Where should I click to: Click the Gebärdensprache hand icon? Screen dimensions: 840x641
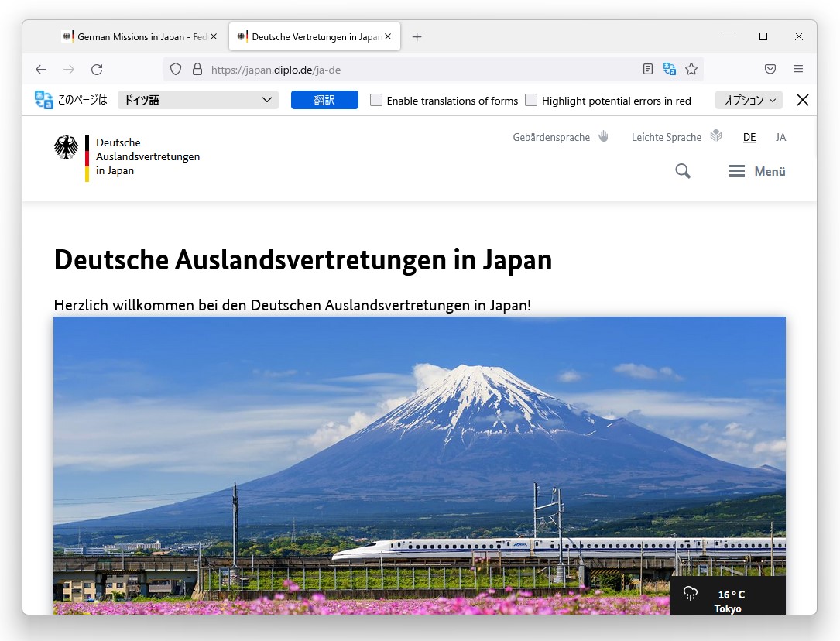pyautogui.click(x=602, y=136)
